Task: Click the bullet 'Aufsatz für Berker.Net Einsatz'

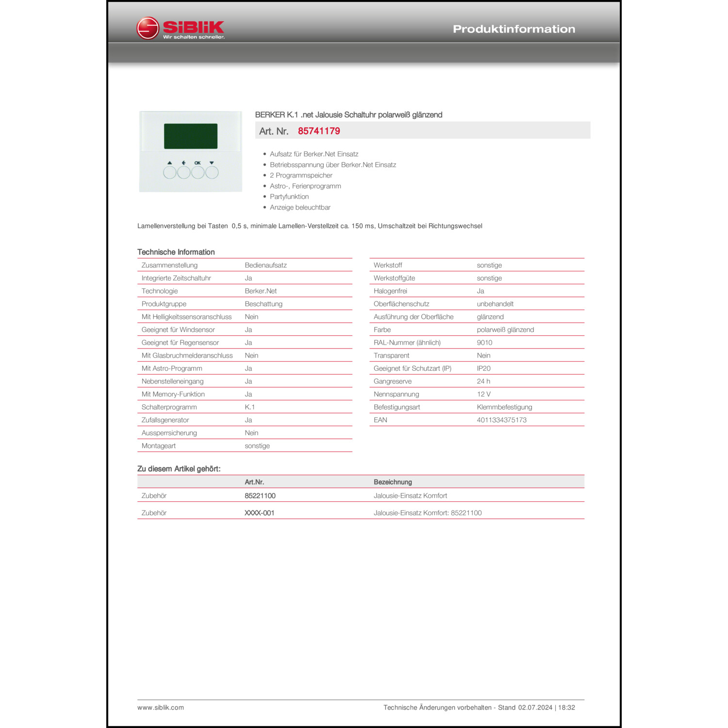Action: pos(314,154)
